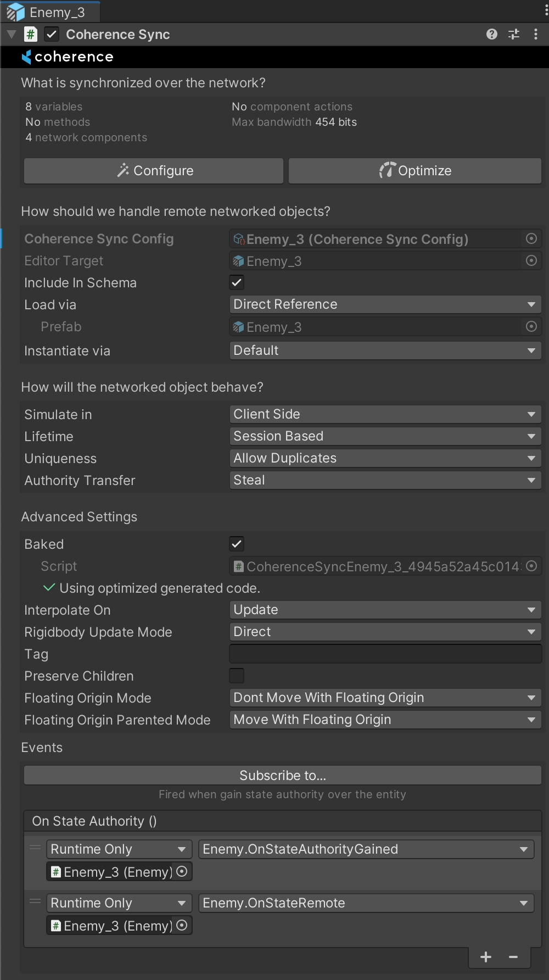The height and width of the screenshot is (980, 549).
Task: Click object picker beside Baked Script field
Action: pos(531,566)
